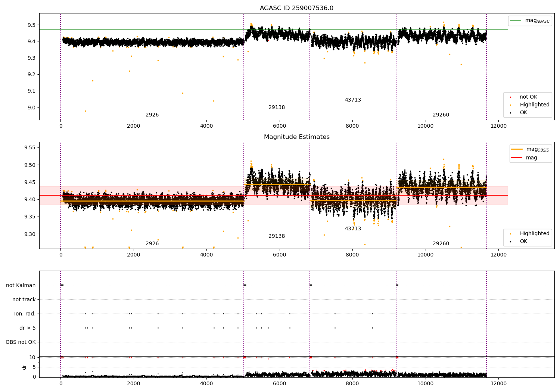Click the "8000" x-axis tick in the Magnitude Estimates plot
560x392 pixels.
pyautogui.click(x=352, y=255)
